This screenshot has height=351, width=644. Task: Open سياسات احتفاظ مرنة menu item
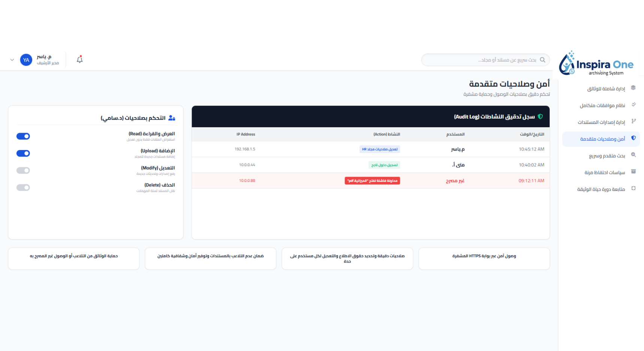tap(601, 173)
